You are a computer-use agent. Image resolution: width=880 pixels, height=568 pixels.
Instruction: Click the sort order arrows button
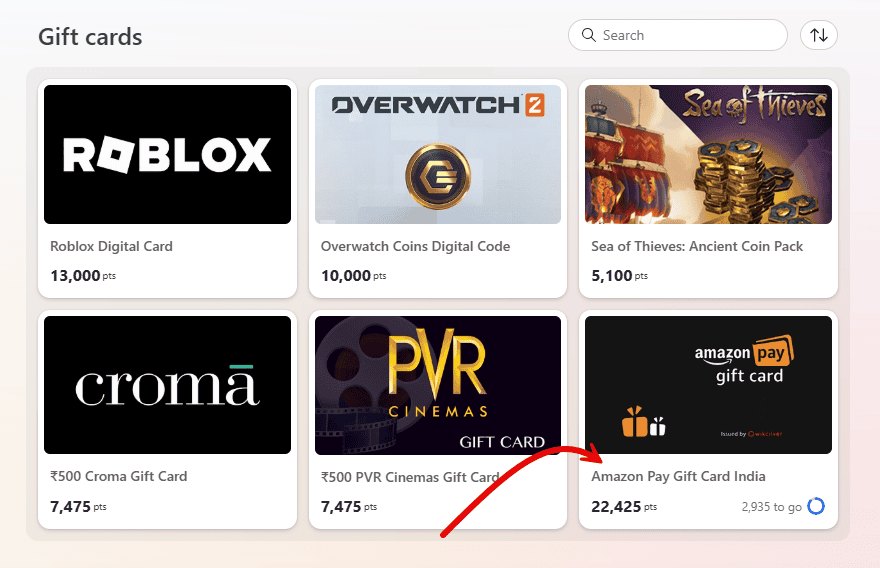(x=819, y=35)
